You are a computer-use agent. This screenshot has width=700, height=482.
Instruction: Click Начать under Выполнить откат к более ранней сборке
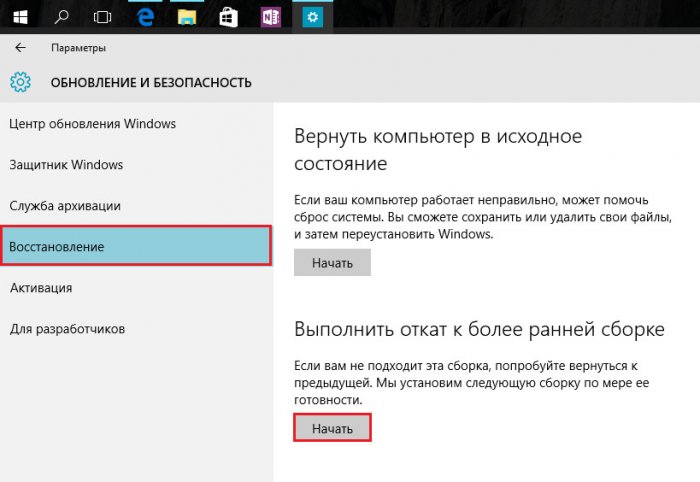click(x=332, y=428)
